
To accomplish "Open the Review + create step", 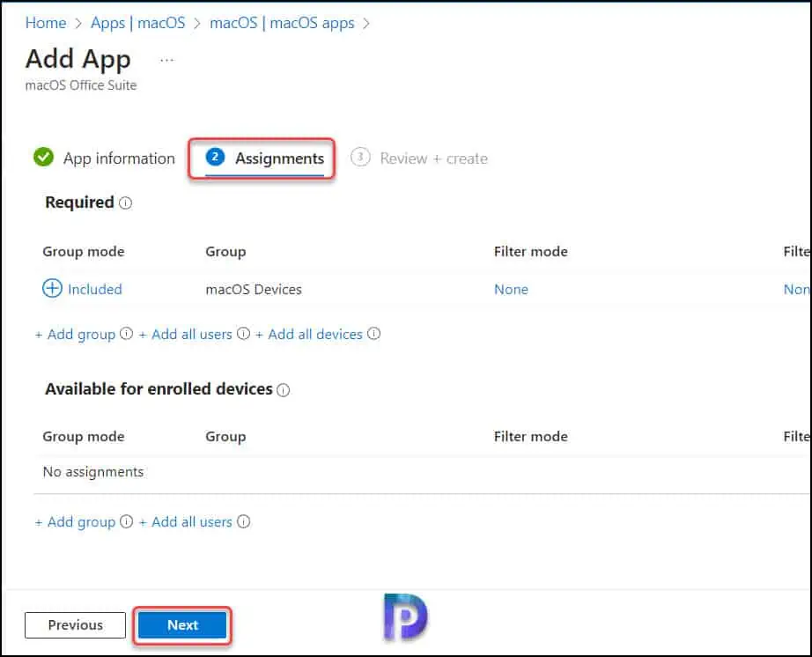I will point(433,159).
